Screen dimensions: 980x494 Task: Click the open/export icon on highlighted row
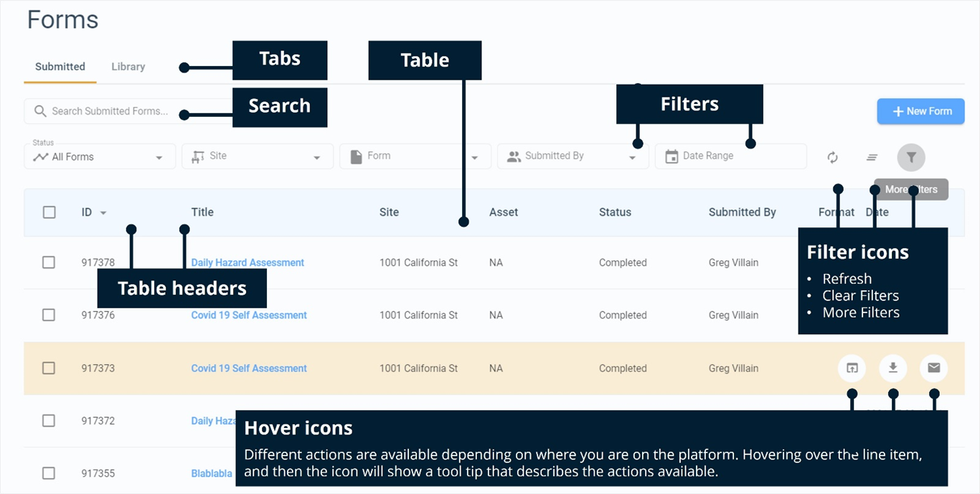pos(852,368)
